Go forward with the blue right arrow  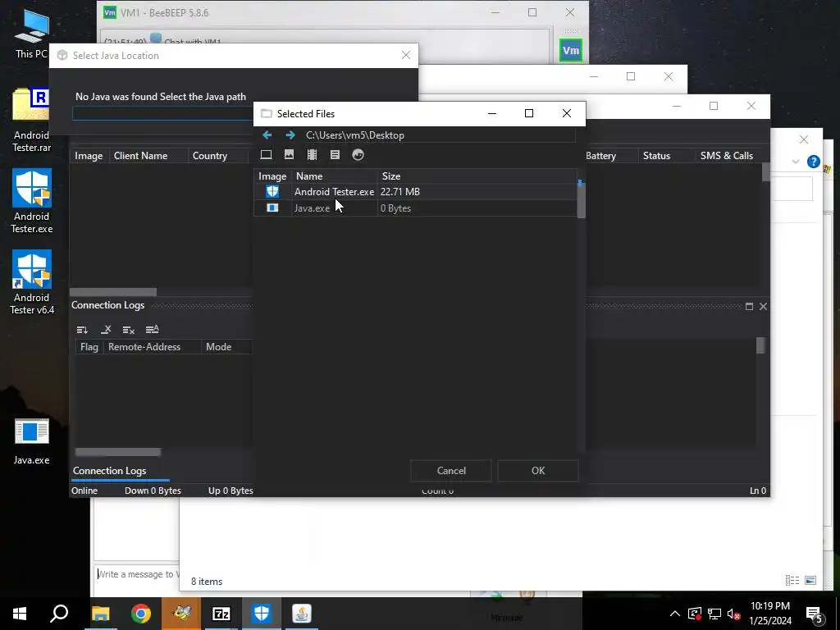pos(290,135)
